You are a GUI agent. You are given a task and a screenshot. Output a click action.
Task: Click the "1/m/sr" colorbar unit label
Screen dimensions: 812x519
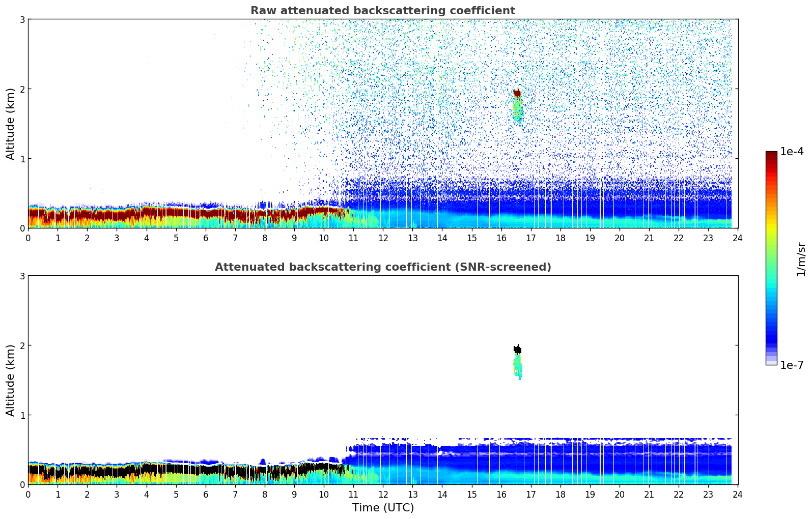point(801,259)
